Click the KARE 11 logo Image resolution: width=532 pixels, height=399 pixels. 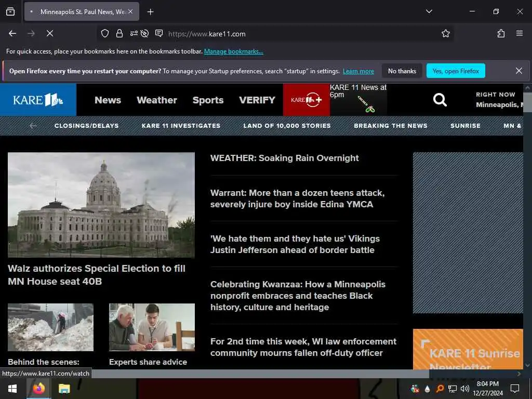38,100
